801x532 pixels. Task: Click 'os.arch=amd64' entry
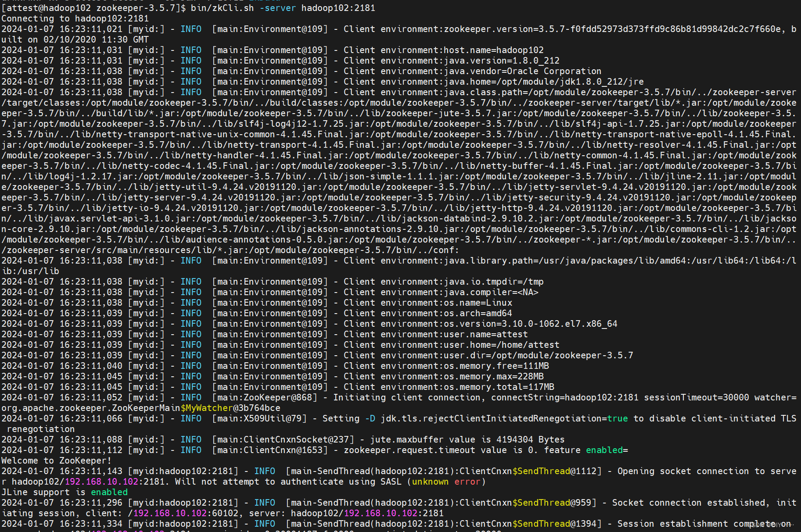(x=478, y=313)
